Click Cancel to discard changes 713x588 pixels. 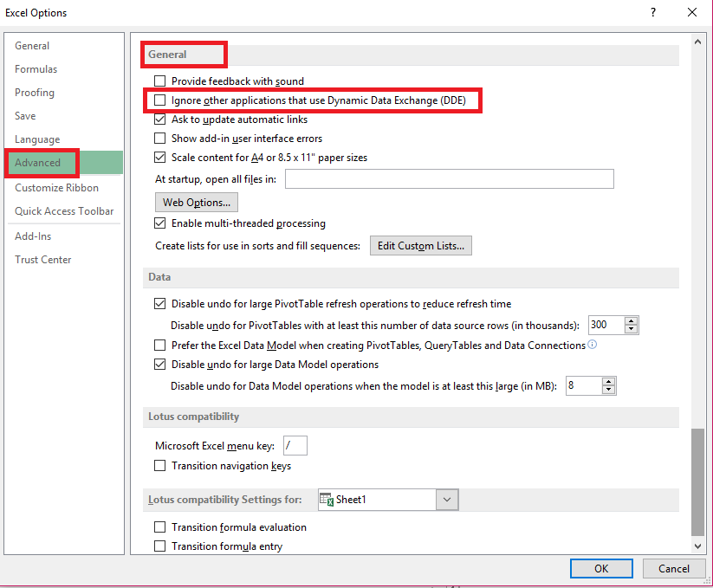coord(673,568)
